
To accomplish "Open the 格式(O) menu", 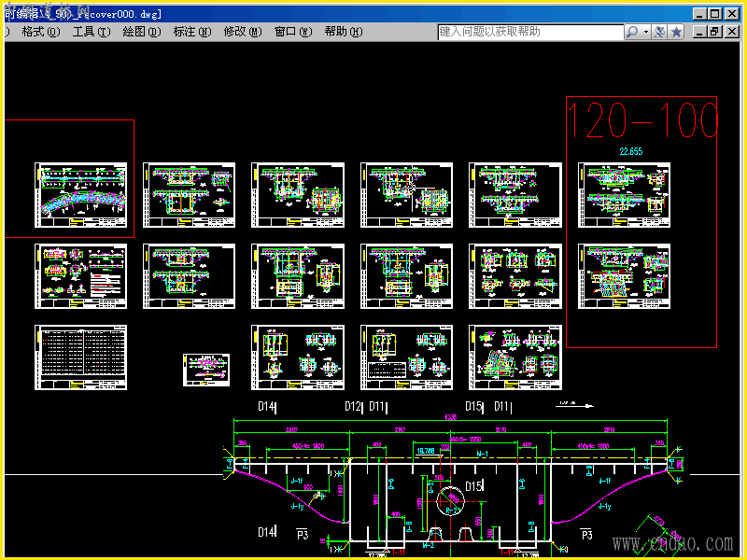I will coord(41,32).
